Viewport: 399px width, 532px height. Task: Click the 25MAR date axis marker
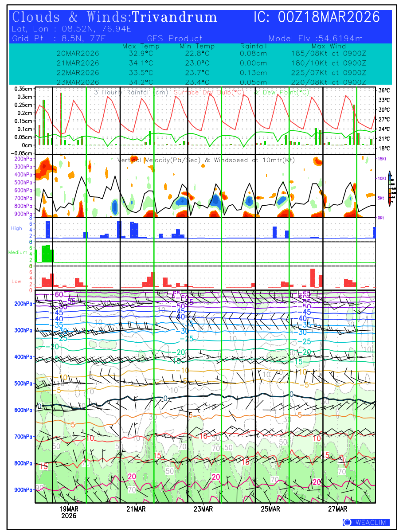coord(270,509)
